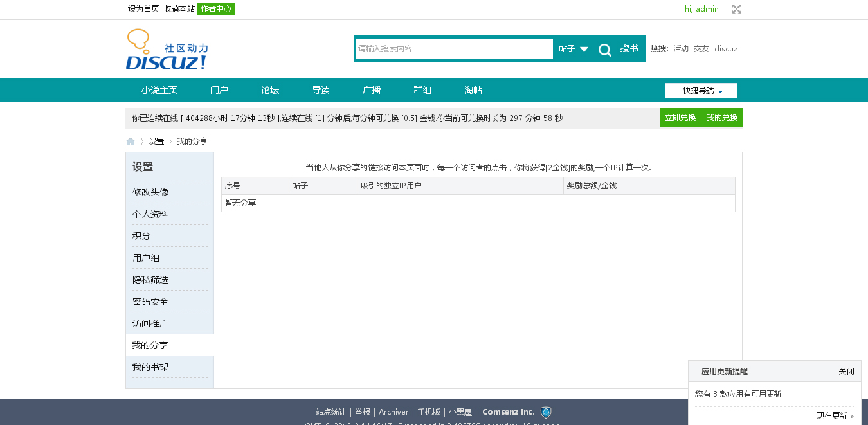Viewport: 868px width, 425px height.
Task: Click hot search discuz
Action: pos(726,49)
